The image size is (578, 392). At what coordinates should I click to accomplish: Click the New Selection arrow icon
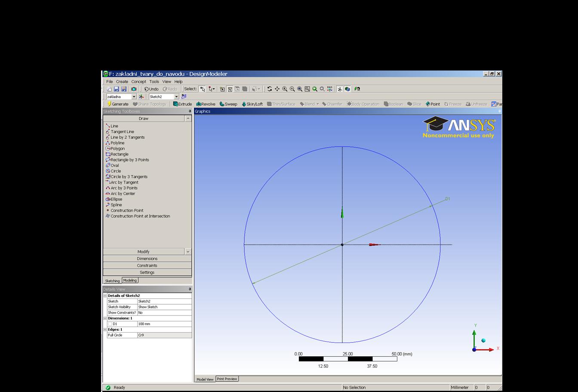point(203,89)
